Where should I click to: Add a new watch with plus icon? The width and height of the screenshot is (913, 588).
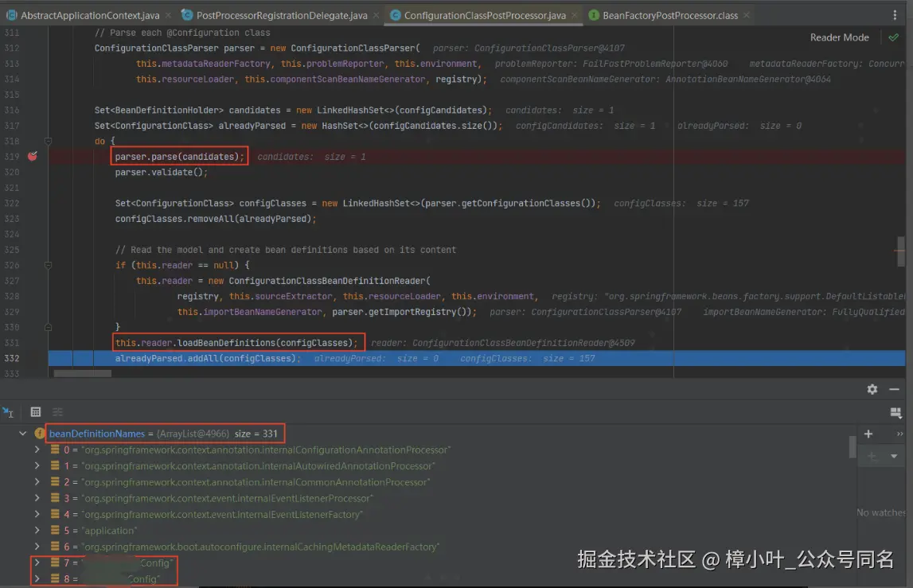click(x=868, y=434)
